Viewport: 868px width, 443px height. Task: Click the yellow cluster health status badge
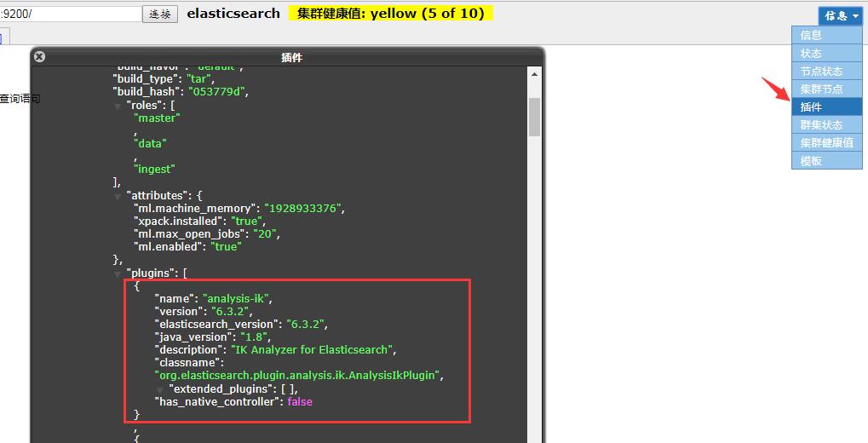click(x=390, y=14)
